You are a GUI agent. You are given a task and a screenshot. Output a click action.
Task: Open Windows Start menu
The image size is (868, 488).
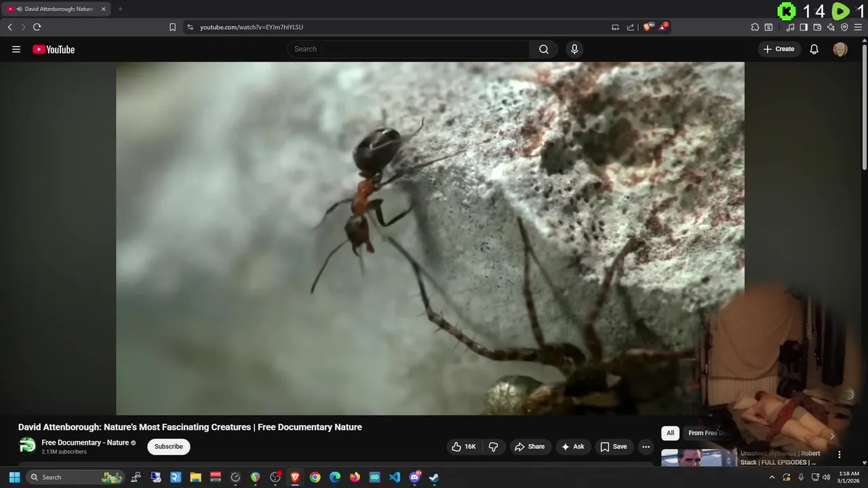(x=14, y=477)
